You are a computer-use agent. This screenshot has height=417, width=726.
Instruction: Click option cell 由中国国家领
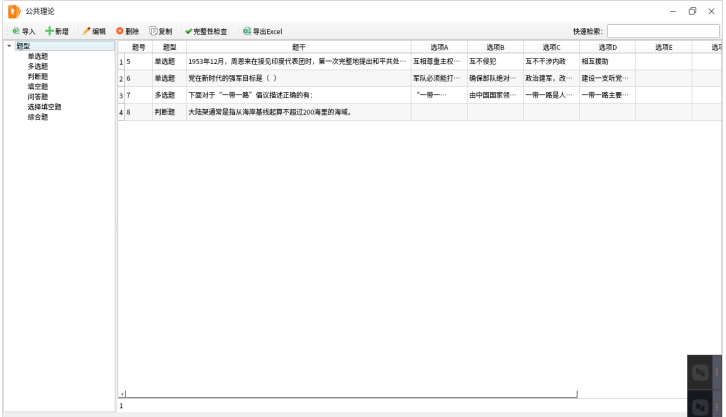(495, 95)
